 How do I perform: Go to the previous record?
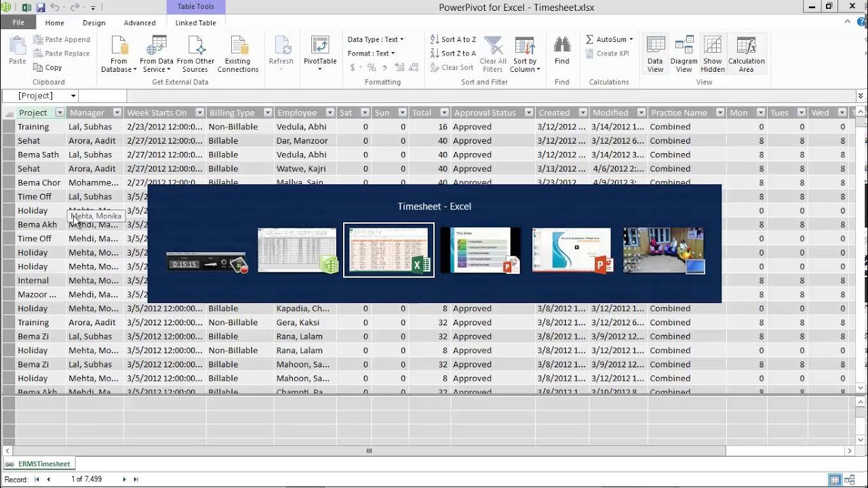pos(48,480)
